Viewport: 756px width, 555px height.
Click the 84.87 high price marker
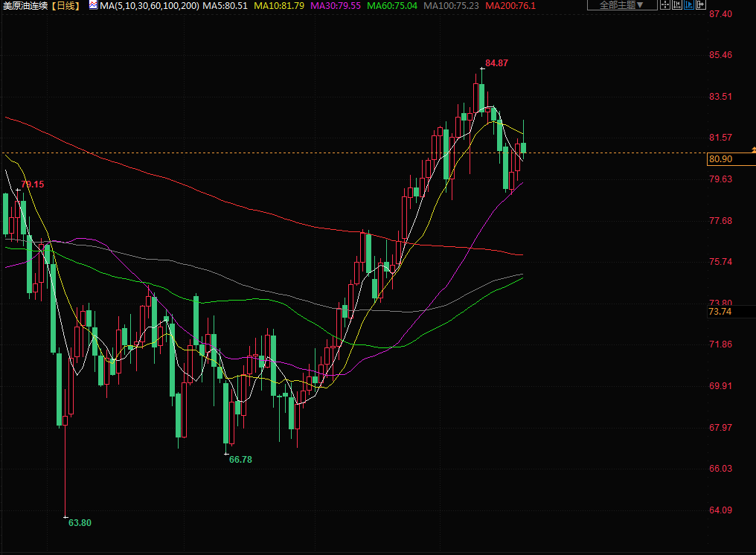coord(496,63)
